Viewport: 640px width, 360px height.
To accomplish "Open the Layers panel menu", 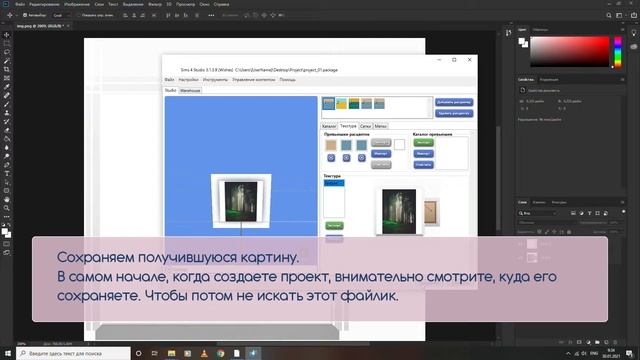I will [622, 202].
